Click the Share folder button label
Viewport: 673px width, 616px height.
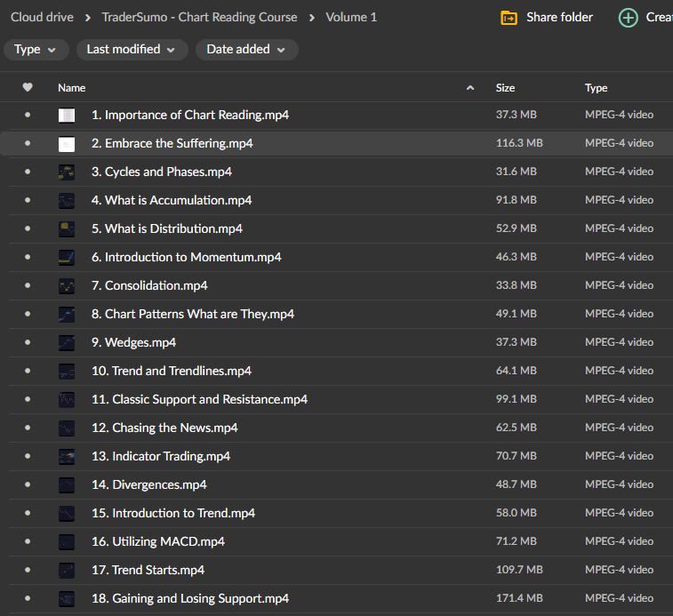click(x=559, y=17)
